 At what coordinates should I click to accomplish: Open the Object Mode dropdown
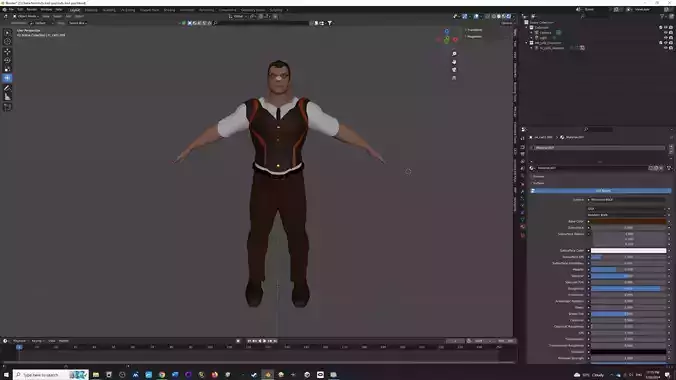[26, 16]
